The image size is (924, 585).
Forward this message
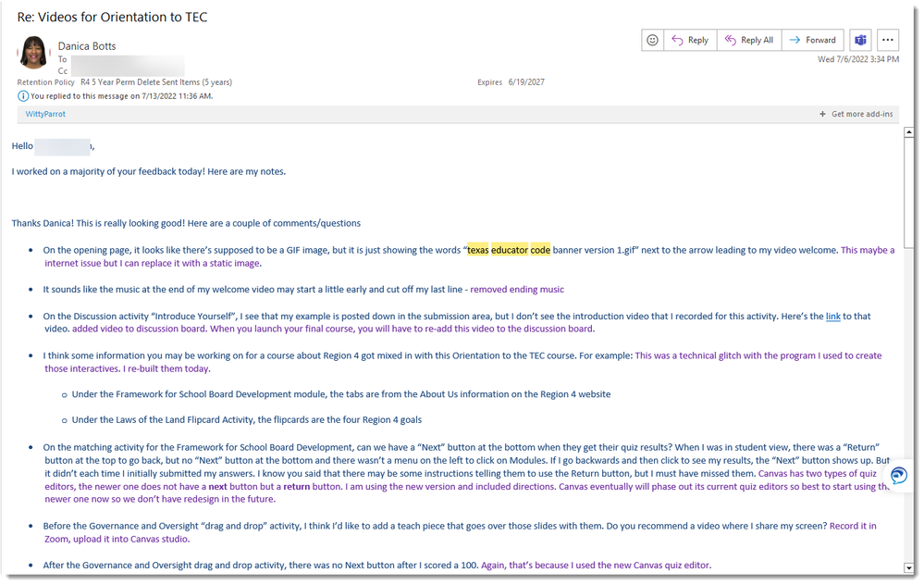click(x=812, y=40)
